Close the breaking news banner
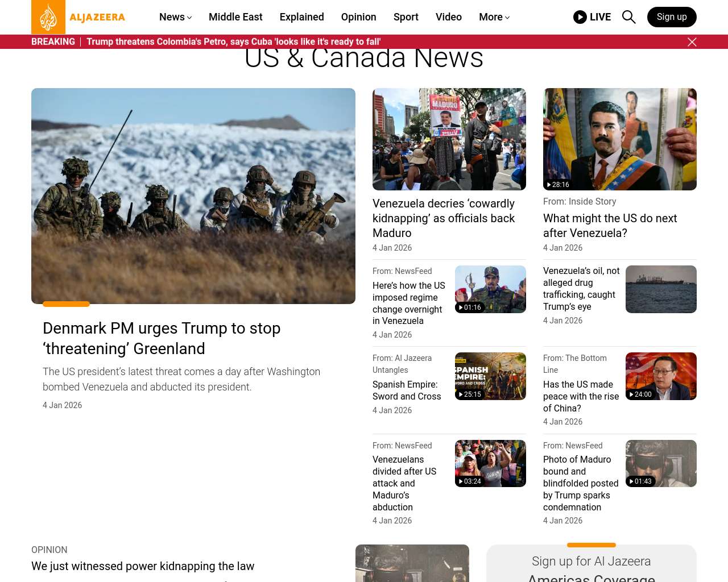This screenshot has height=582, width=728. (692, 42)
